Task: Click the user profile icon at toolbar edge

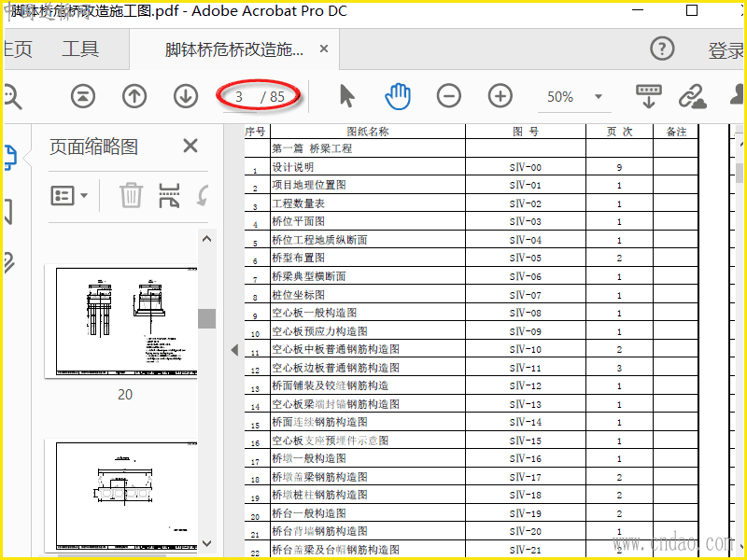Action: pos(738,95)
